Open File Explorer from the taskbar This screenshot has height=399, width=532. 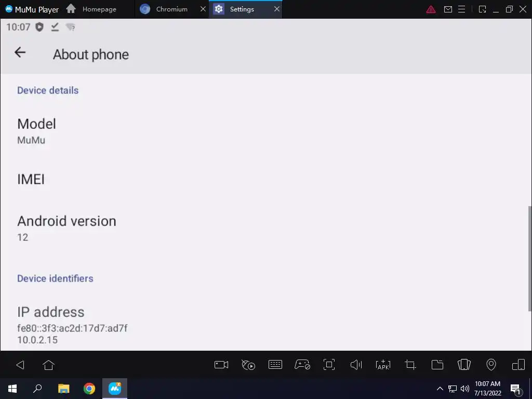coord(63,389)
